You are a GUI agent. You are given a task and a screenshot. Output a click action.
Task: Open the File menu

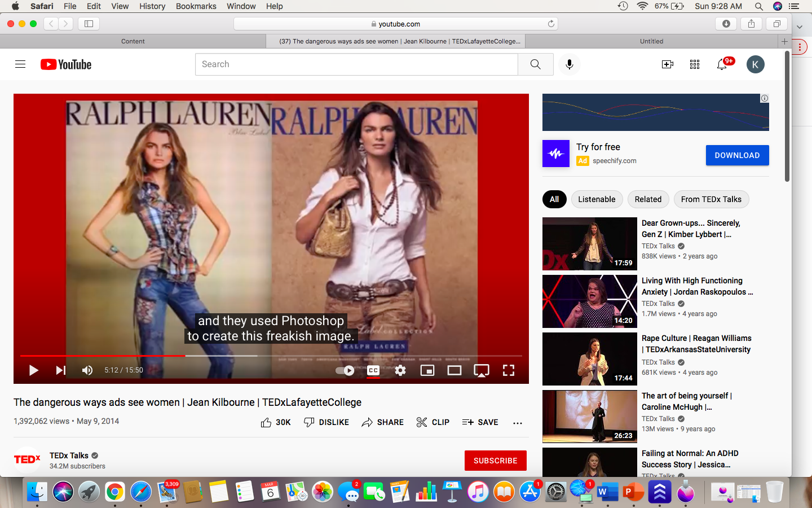pos(70,6)
